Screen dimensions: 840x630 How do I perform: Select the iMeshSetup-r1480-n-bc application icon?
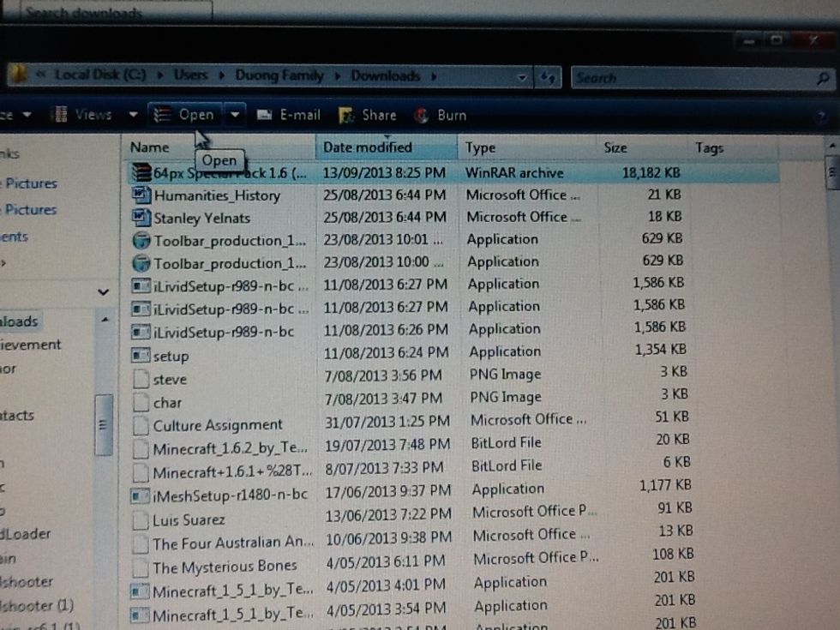pos(139,496)
